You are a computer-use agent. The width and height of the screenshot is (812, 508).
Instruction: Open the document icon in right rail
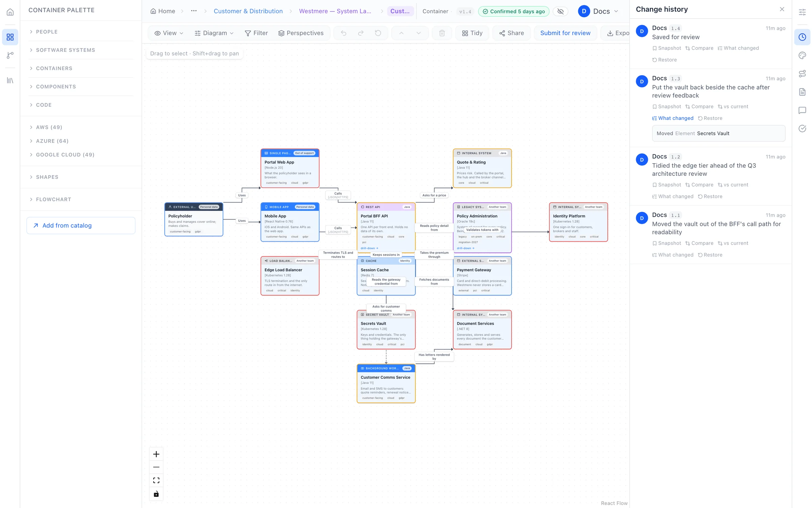tap(802, 92)
